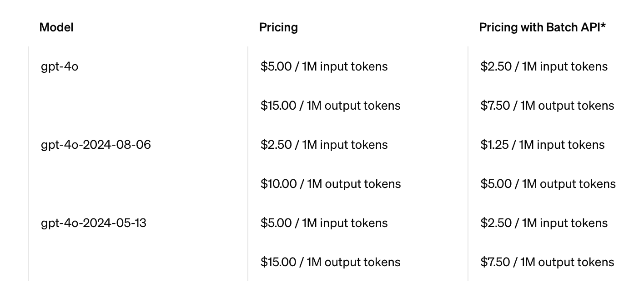Click gpt-4o-2024-05-13 batch $2.50 input price
The height and width of the screenshot is (294, 644).
point(544,223)
